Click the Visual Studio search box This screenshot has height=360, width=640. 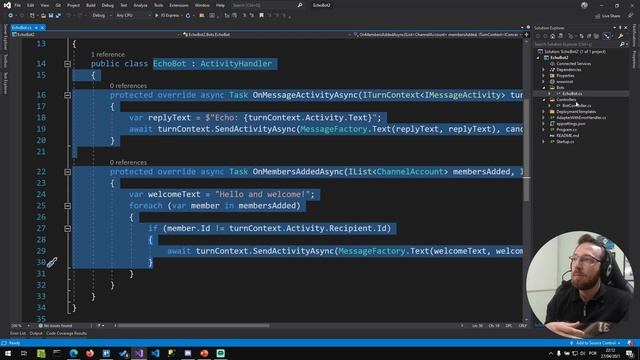click(267, 5)
